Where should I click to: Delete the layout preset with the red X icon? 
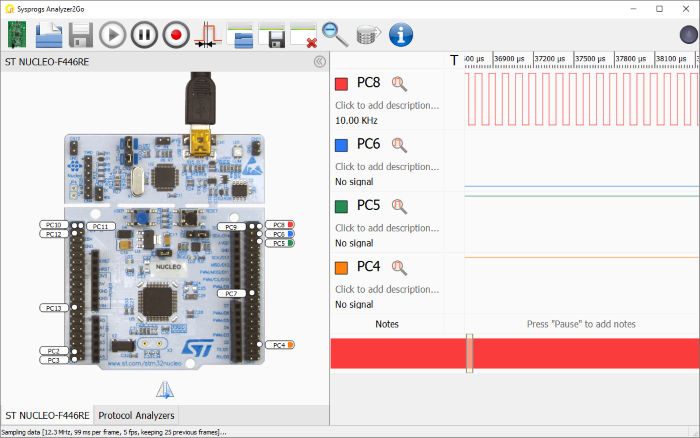pyautogui.click(x=304, y=34)
